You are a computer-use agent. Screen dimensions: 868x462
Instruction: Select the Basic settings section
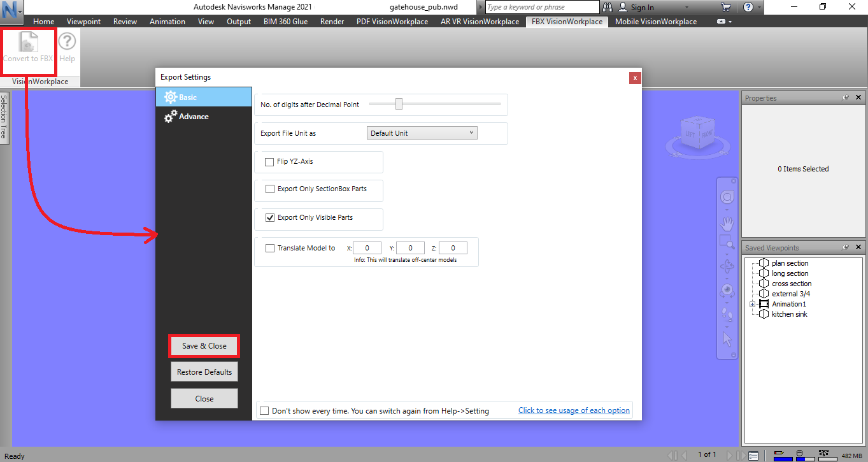click(x=204, y=97)
